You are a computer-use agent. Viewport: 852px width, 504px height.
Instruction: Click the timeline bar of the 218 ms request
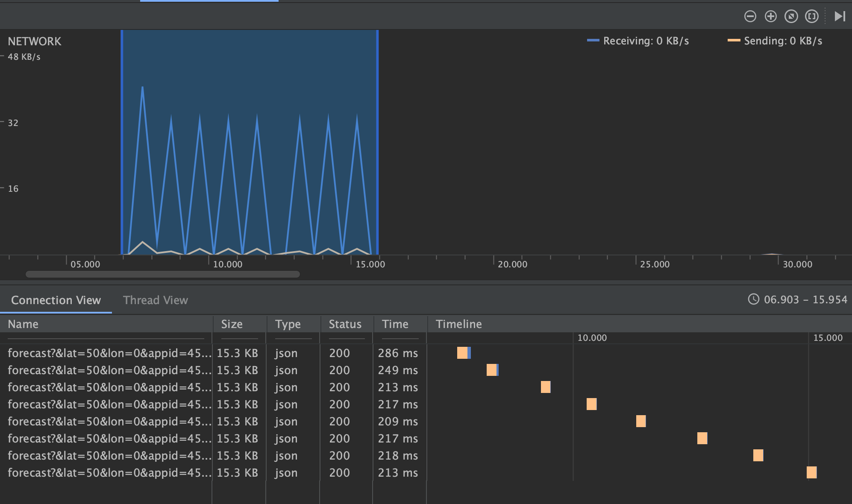click(758, 455)
